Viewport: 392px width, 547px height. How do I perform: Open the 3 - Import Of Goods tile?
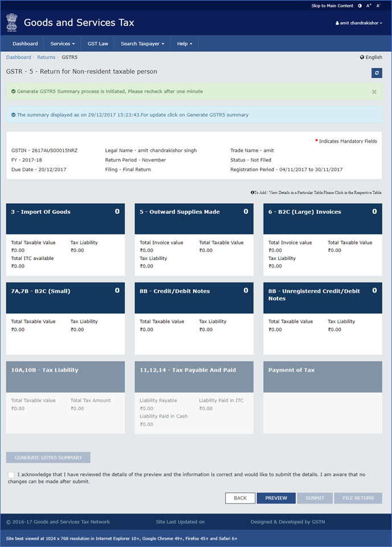pos(65,240)
